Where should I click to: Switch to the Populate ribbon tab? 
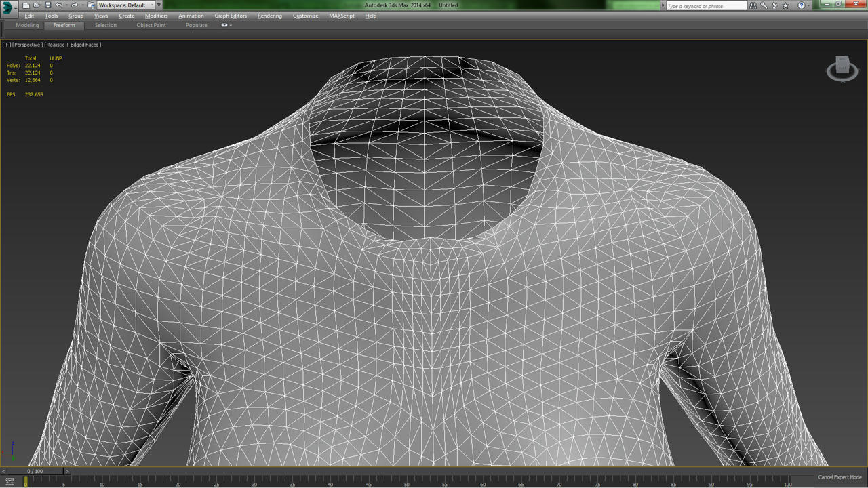pos(197,25)
